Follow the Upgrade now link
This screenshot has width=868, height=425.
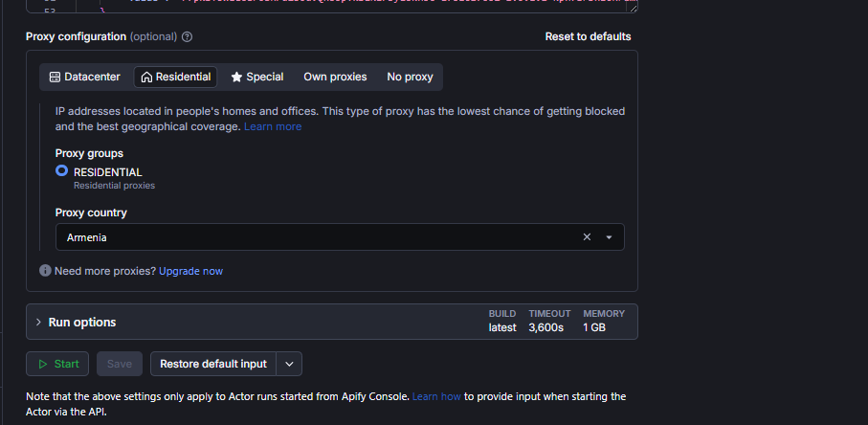point(191,271)
